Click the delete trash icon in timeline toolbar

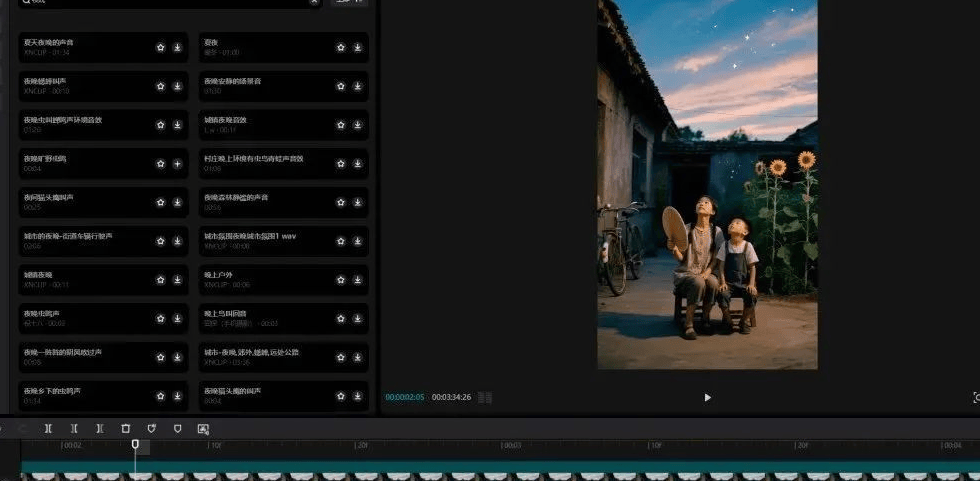(126, 428)
